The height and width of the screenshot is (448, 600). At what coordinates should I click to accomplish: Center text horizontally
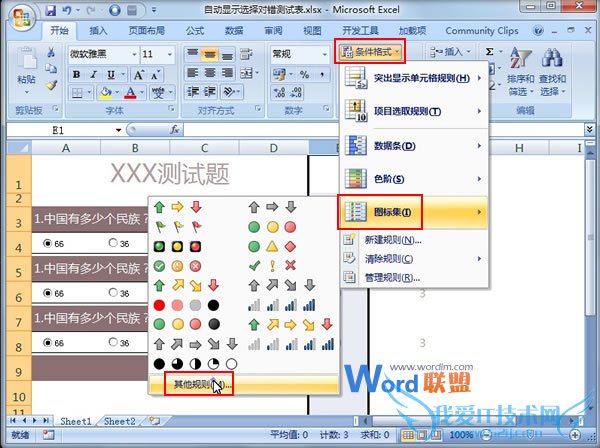[x=210, y=73]
